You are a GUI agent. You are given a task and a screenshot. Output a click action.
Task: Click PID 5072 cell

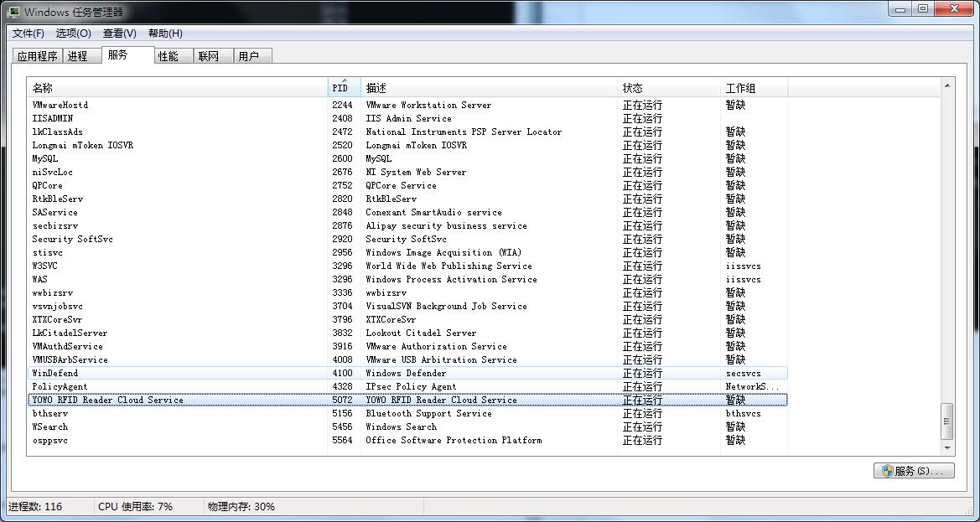[343, 401]
